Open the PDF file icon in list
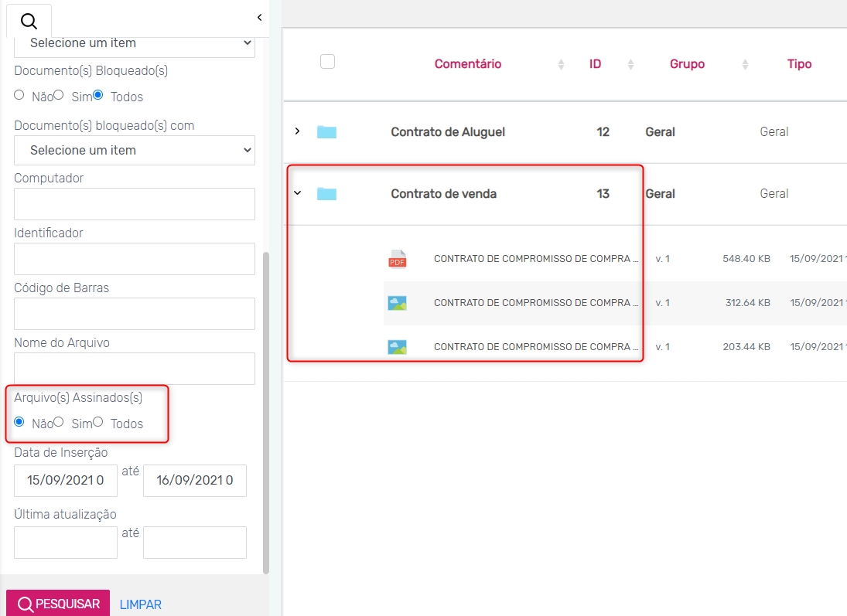This screenshot has width=847, height=616. click(397, 259)
